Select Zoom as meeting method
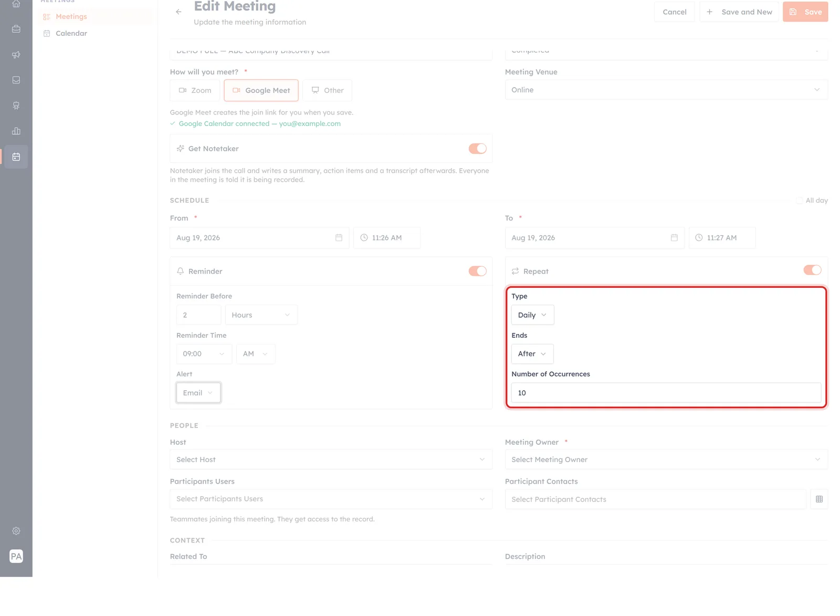The width and height of the screenshot is (840, 616). pos(195,90)
